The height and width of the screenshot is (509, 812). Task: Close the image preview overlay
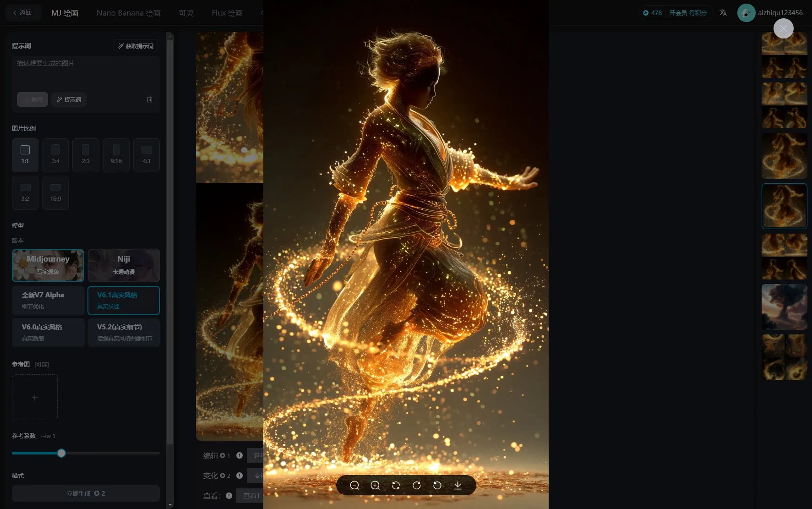tap(783, 28)
